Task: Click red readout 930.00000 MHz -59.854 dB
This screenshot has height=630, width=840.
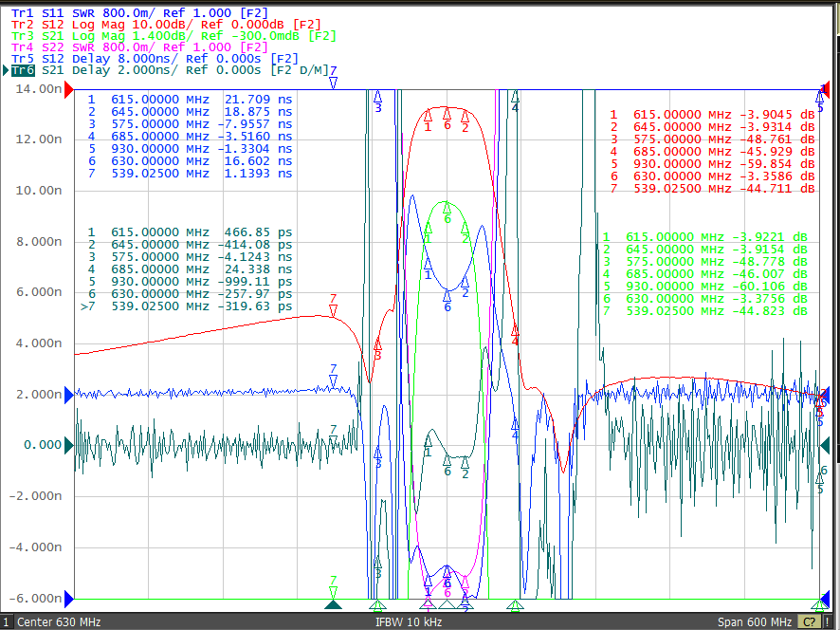Action: click(712, 163)
